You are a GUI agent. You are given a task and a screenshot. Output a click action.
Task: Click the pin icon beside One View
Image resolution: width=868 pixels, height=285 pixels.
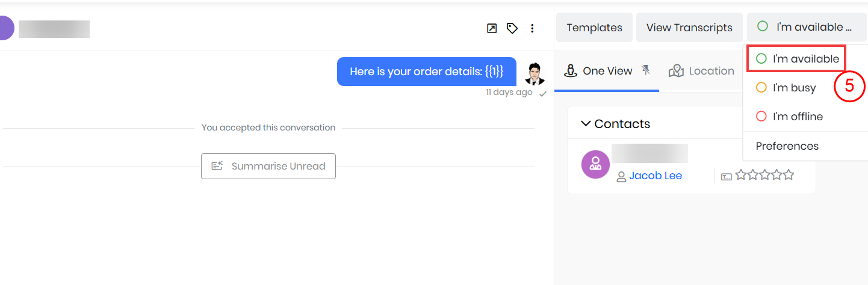tap(646, 70)
